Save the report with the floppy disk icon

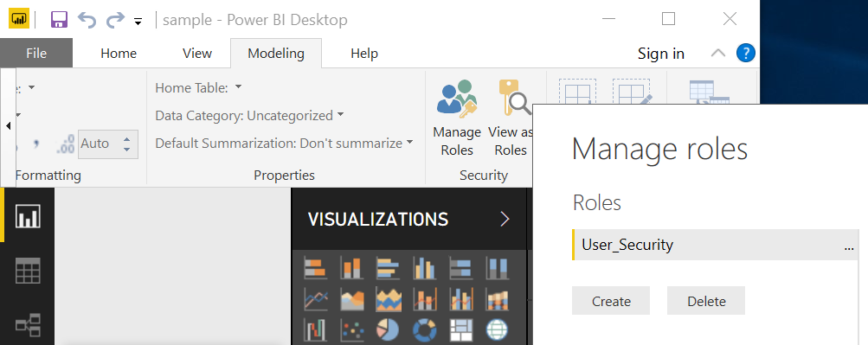59,20
